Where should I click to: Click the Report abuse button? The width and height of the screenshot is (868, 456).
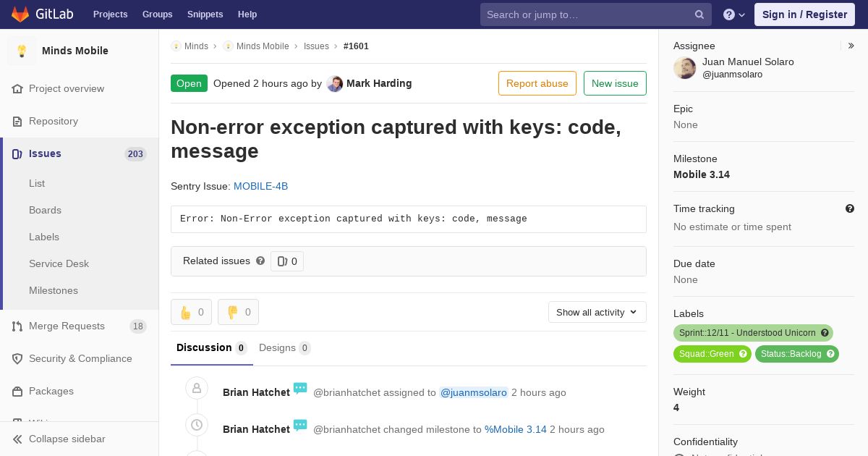tap(537, 83)
